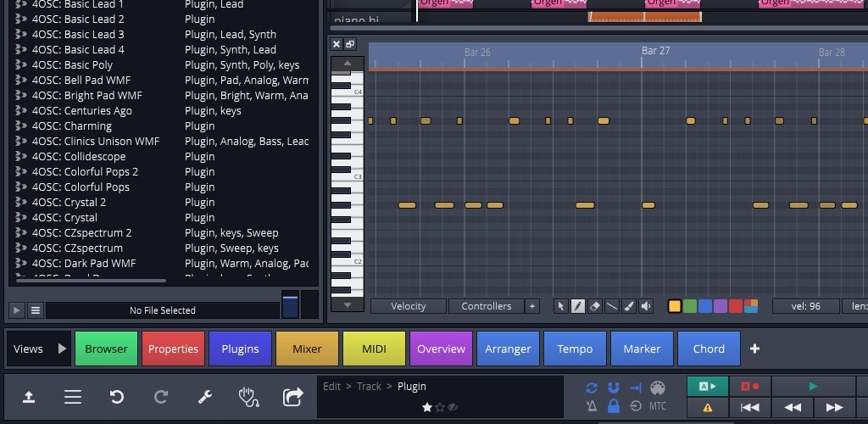Screen dimensions: 868x424
Task: Open the share/export arrow icon
Action: coord(292,397)
